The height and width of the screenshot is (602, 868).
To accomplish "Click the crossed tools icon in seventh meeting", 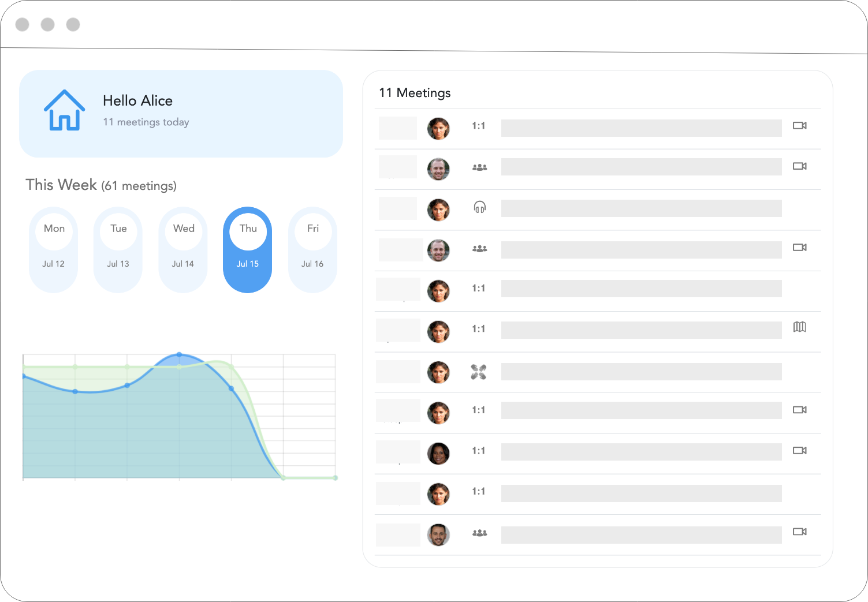I will (479, 372).
